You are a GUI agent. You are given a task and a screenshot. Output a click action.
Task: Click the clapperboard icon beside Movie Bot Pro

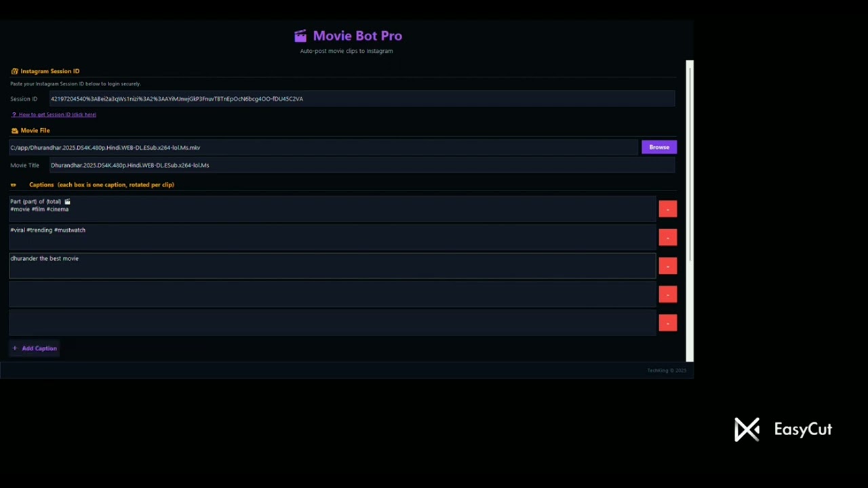coord(300,37)
